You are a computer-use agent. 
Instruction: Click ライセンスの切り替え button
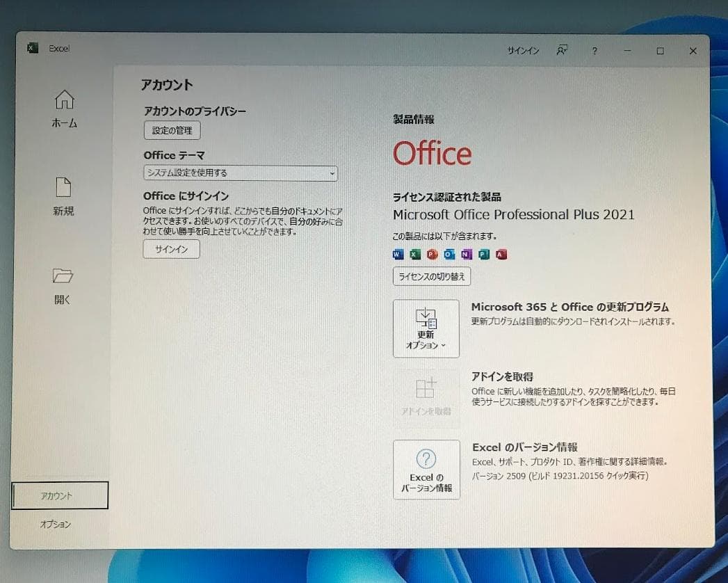click(431, 276)
